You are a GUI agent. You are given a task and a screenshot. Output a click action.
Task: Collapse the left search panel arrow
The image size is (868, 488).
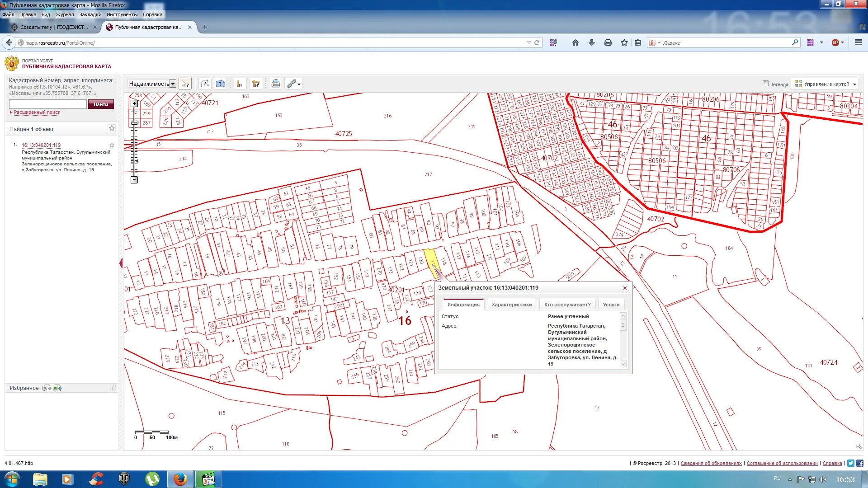click(121, 263)
